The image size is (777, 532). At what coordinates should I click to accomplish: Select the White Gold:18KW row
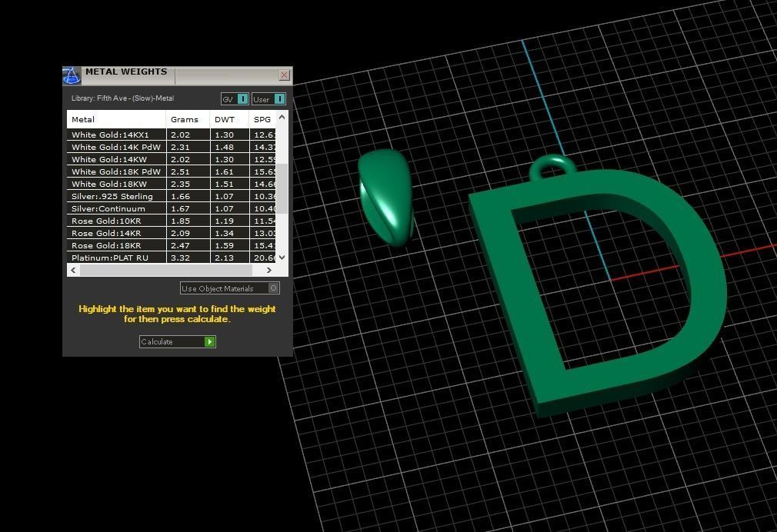172,184
